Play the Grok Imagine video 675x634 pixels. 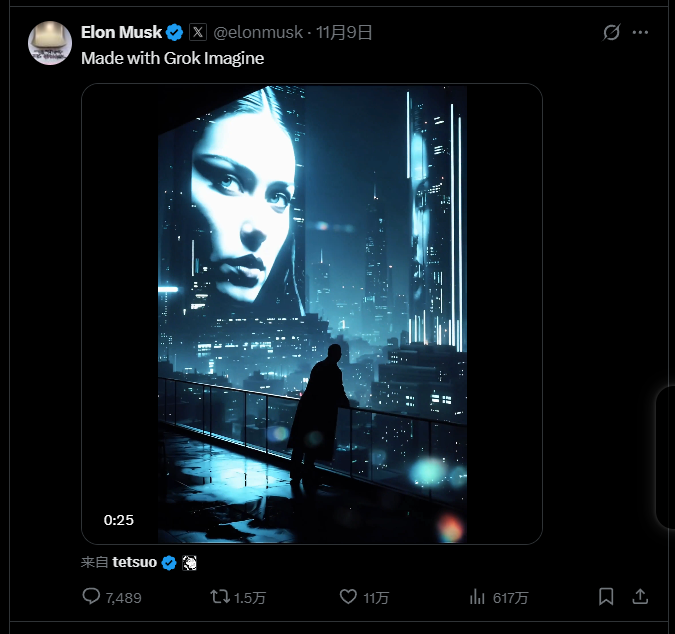click(x=312, y=314)
